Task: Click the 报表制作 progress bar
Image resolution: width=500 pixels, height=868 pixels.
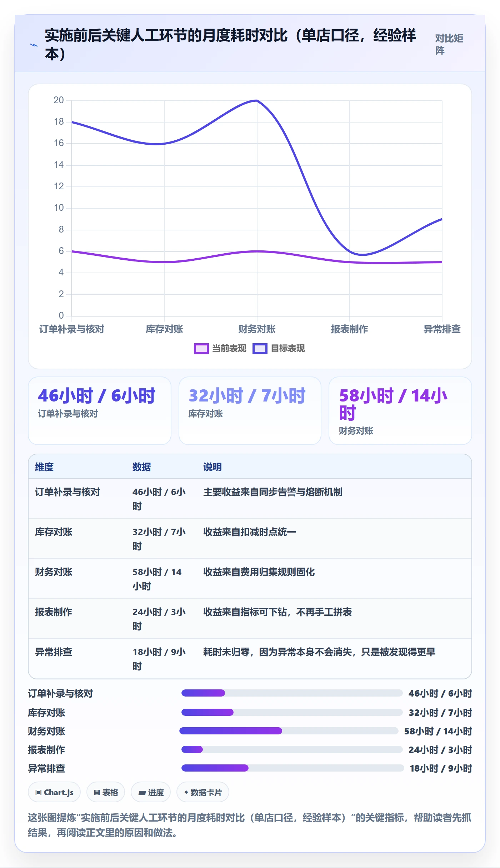Action: coord(292,749)
